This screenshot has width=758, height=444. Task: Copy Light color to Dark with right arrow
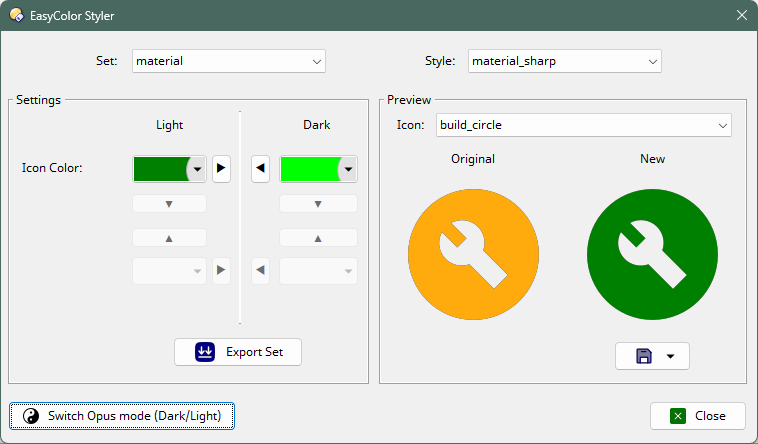point(221,169)
